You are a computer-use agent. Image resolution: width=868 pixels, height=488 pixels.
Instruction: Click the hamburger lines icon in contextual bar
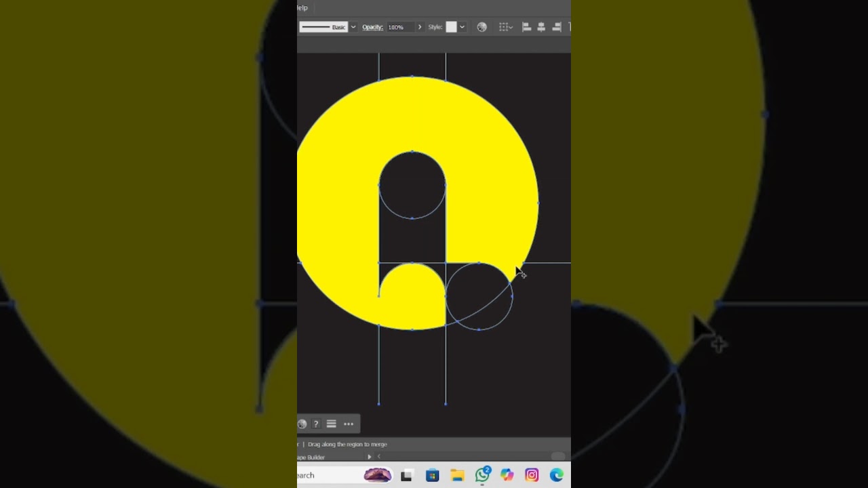tap(331, 424)
